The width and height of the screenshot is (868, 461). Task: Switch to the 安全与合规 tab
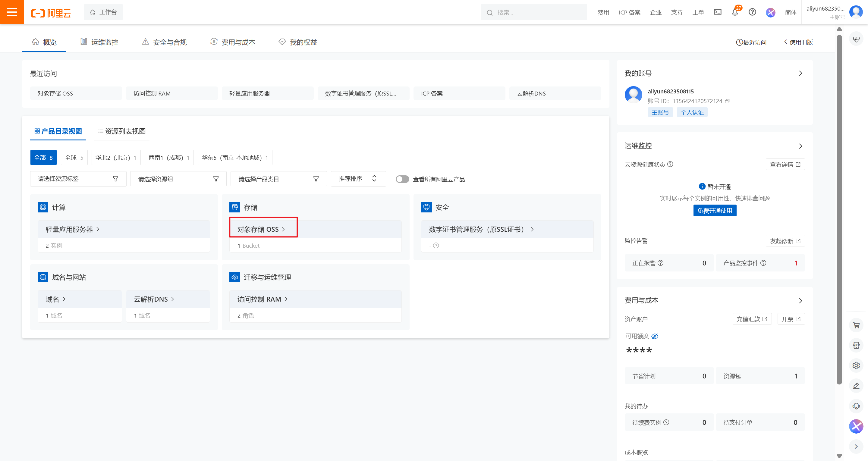pos(165,42)
